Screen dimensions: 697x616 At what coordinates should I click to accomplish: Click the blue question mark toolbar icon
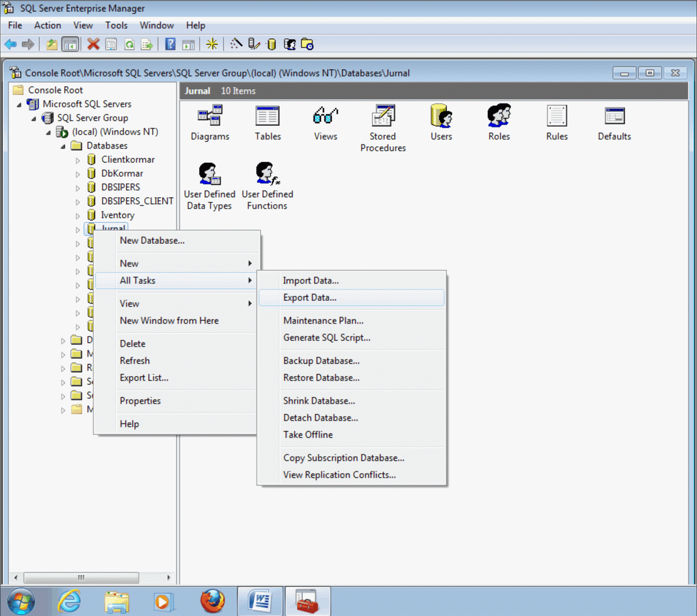point(170,44)
